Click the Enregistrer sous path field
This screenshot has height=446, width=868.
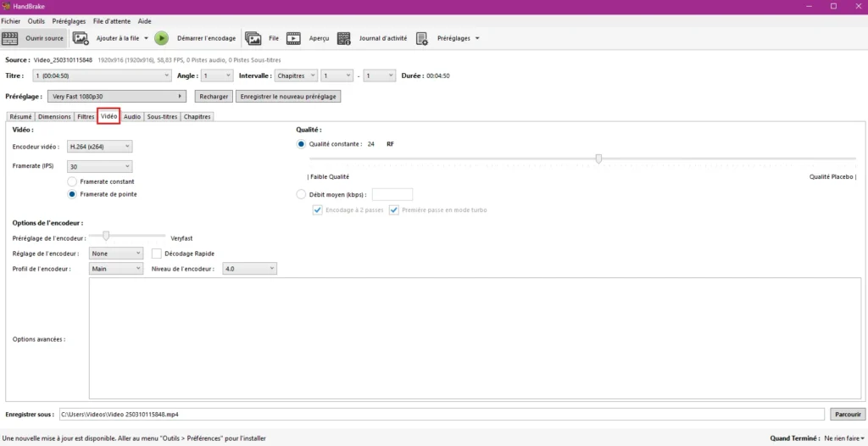coord(442,415)
